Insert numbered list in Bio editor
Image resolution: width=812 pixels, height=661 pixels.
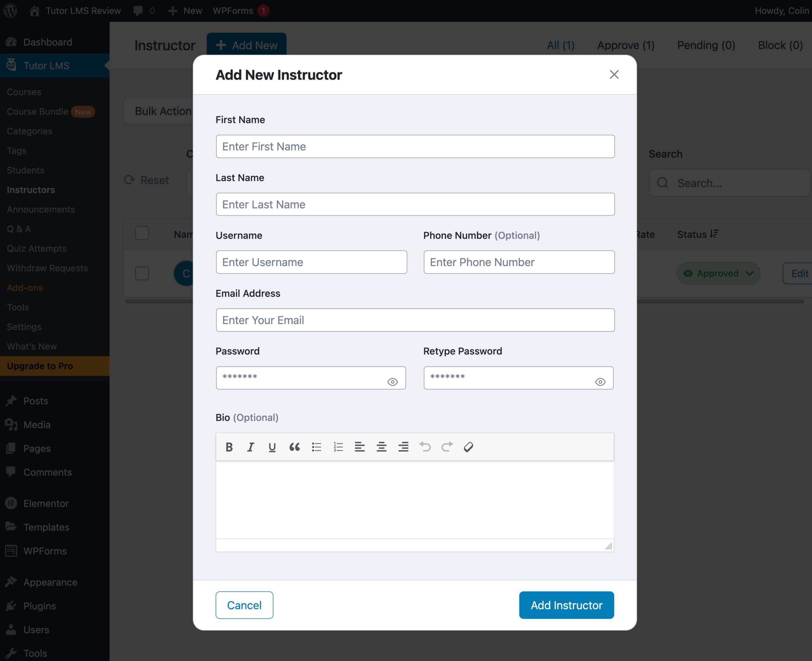click(x=338, y=447)
